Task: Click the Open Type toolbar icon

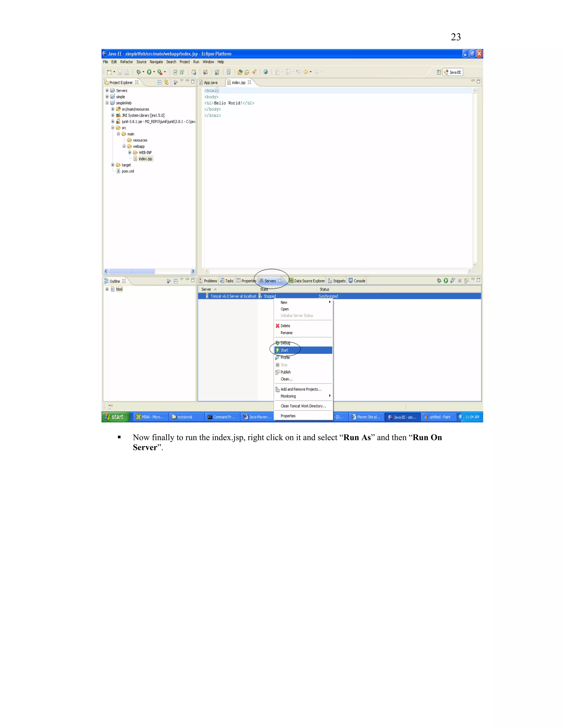Action: (x=240, y=72)
